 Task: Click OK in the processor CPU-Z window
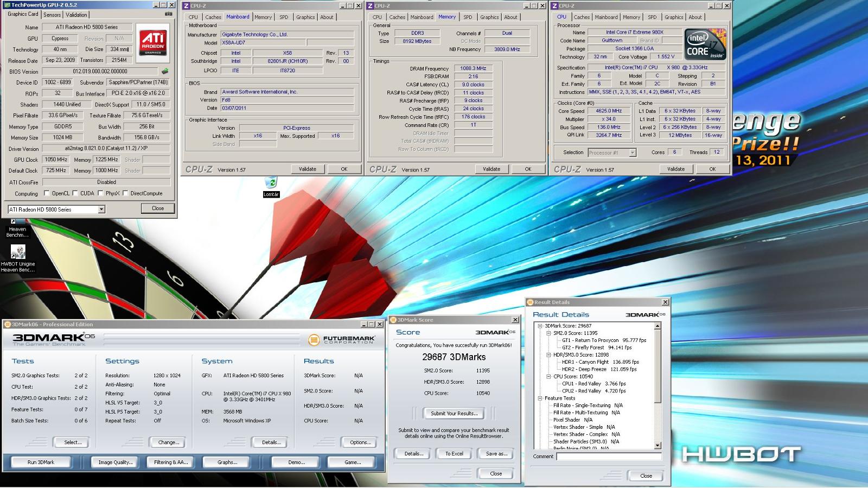click(712, 169)
